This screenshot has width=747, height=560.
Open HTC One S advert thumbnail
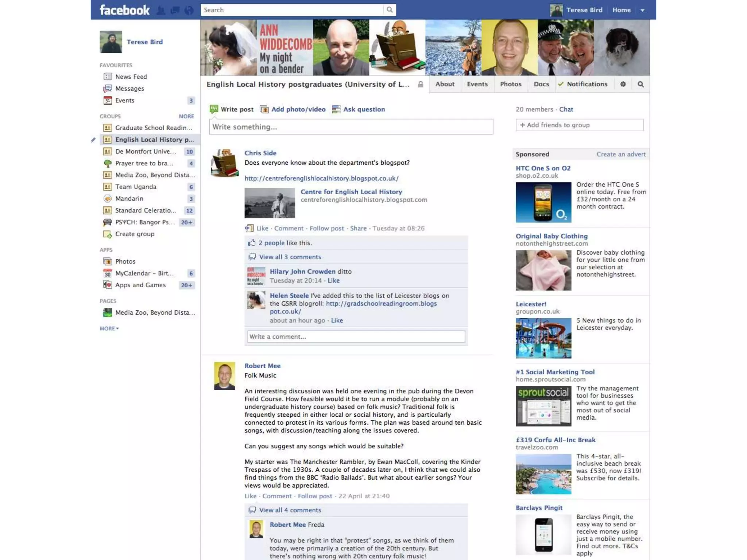(543, 202)
